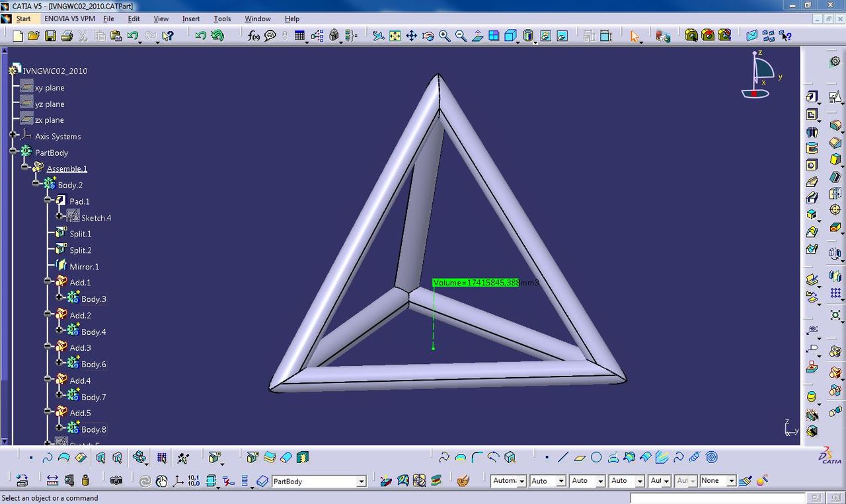Click the Save icon in toolbar
Viewport: 846px width, 504px height.
click(x=50, y=36)
